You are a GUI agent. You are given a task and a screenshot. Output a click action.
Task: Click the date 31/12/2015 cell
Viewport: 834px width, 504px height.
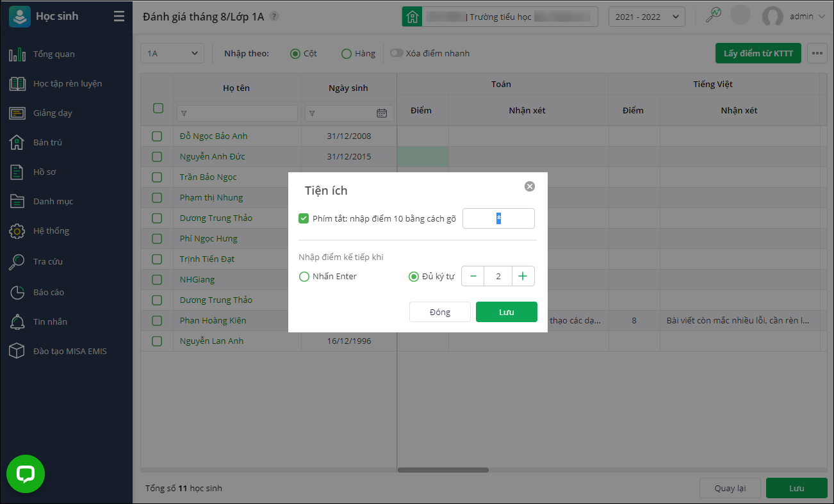pos(349,157)
